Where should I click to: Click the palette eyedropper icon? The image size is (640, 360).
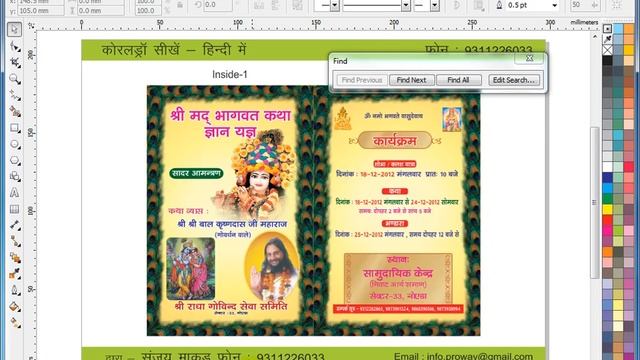point(607,39)
